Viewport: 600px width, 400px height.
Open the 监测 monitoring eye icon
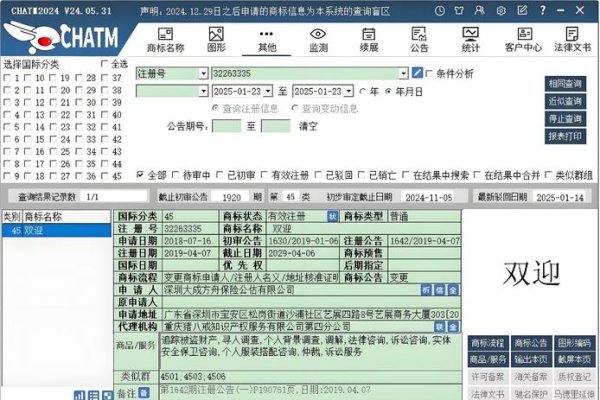point(318,40)
